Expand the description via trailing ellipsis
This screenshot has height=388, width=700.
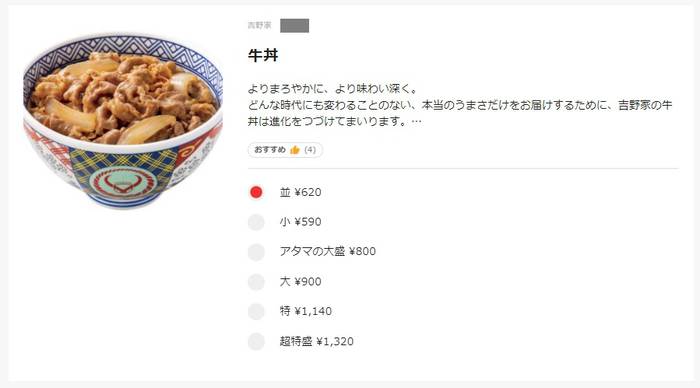point(416,121)
